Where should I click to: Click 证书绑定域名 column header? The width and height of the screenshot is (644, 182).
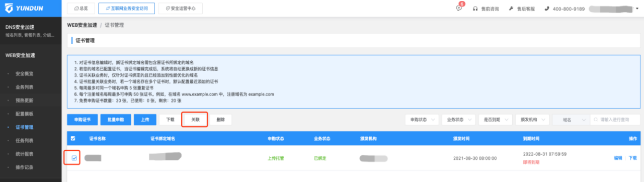tap(163, 138)
